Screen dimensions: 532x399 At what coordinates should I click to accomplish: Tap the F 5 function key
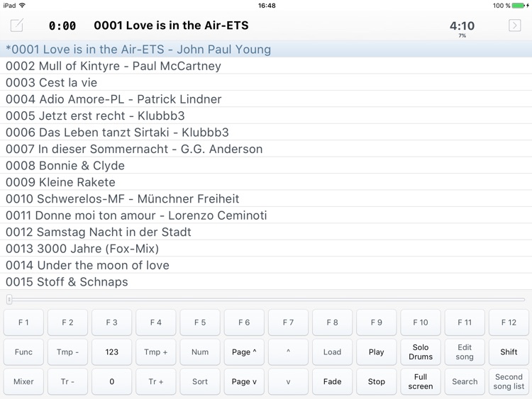[x=200, y=322]
